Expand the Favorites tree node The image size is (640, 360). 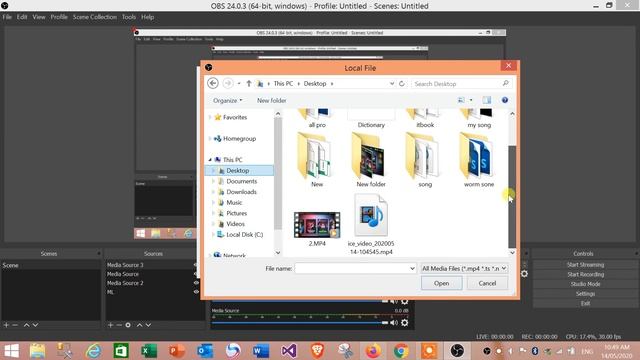[210, 117]
